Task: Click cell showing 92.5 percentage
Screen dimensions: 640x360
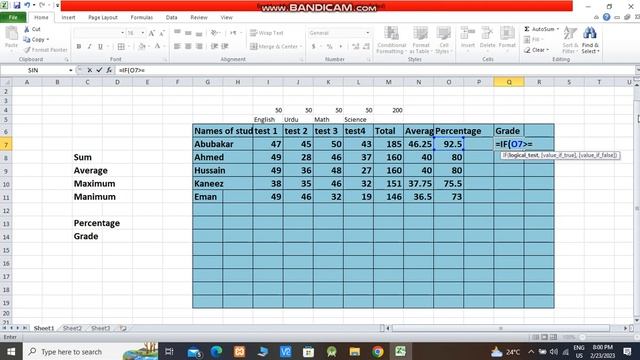Action: 449,144
